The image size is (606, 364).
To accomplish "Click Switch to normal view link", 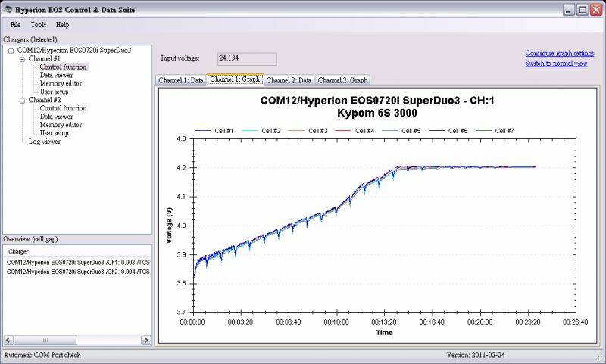I will point(556,64).
